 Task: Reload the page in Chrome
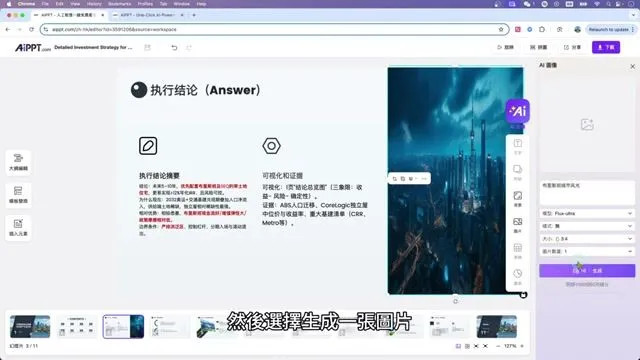(31, 29)
